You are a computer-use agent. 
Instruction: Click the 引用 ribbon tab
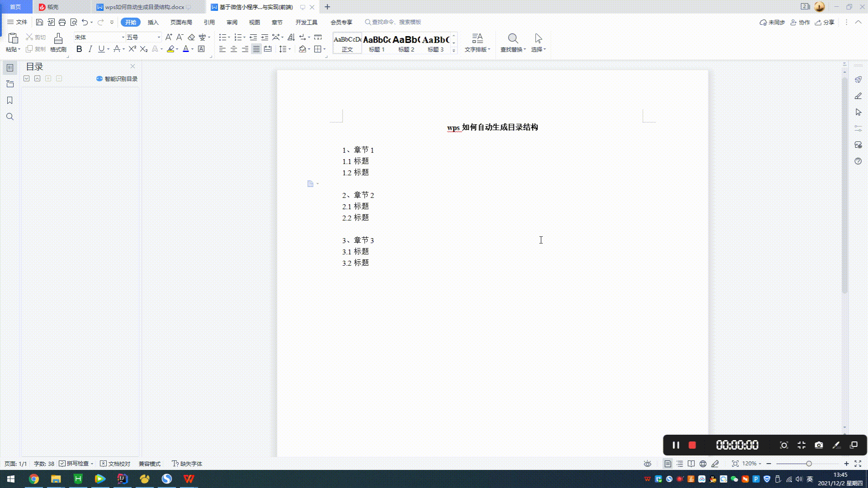point(209,22)
